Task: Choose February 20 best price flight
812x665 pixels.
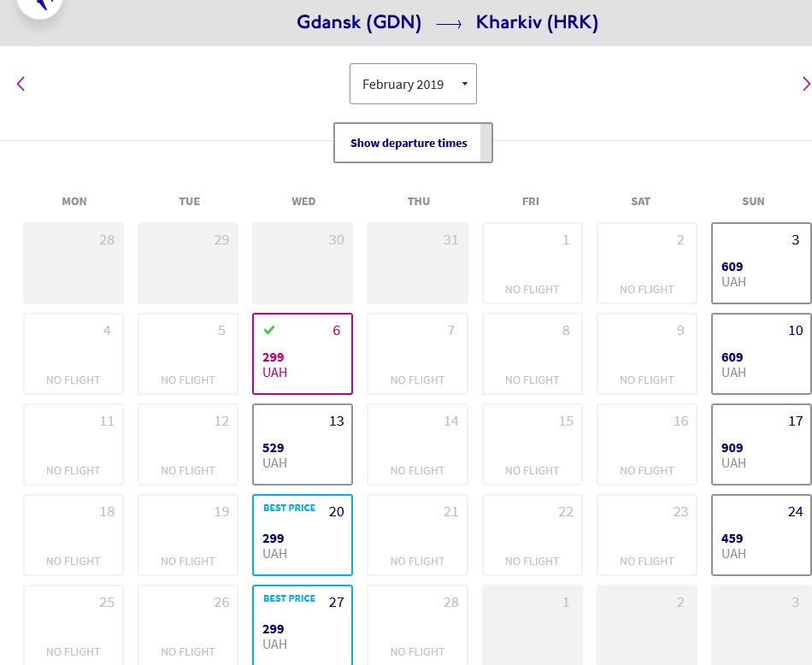Action: pos(303,535)
